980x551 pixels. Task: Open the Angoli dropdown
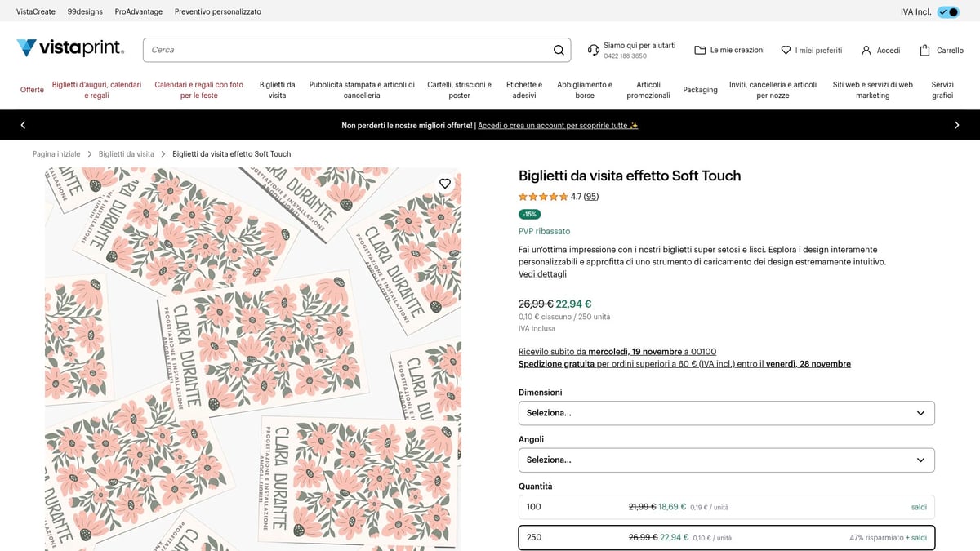[726, 460]
